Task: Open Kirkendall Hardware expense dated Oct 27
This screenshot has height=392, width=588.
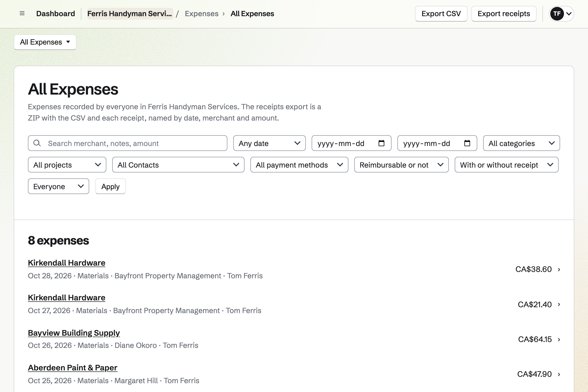Action: click(x=66, y=297)
